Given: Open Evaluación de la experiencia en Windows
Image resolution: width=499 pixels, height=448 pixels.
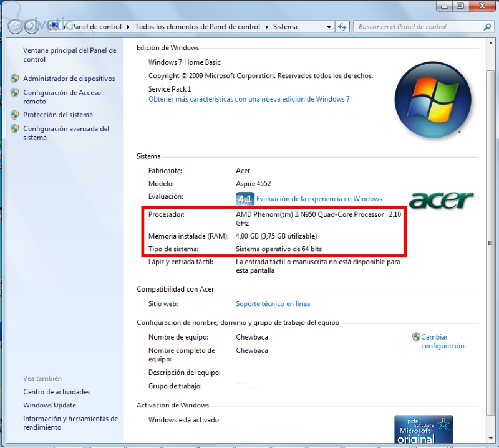Looking at the screenshot, I should 319,199.
